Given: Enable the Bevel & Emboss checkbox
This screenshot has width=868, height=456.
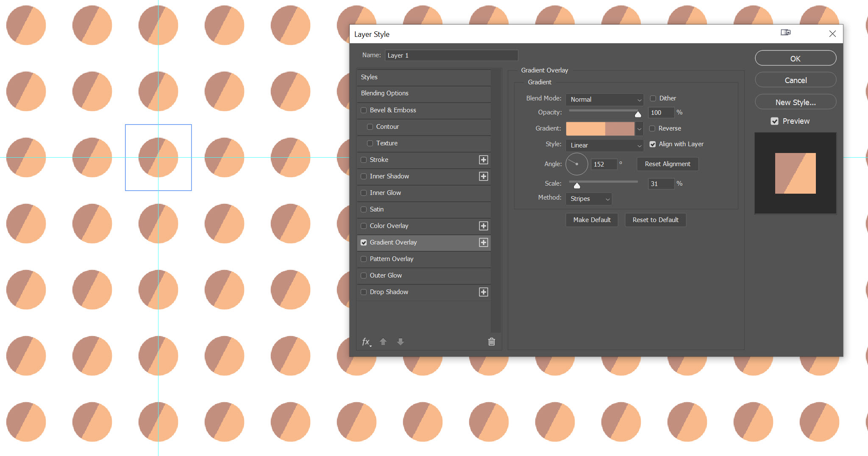Looking at the screenshot, I should tap(364, 110).
